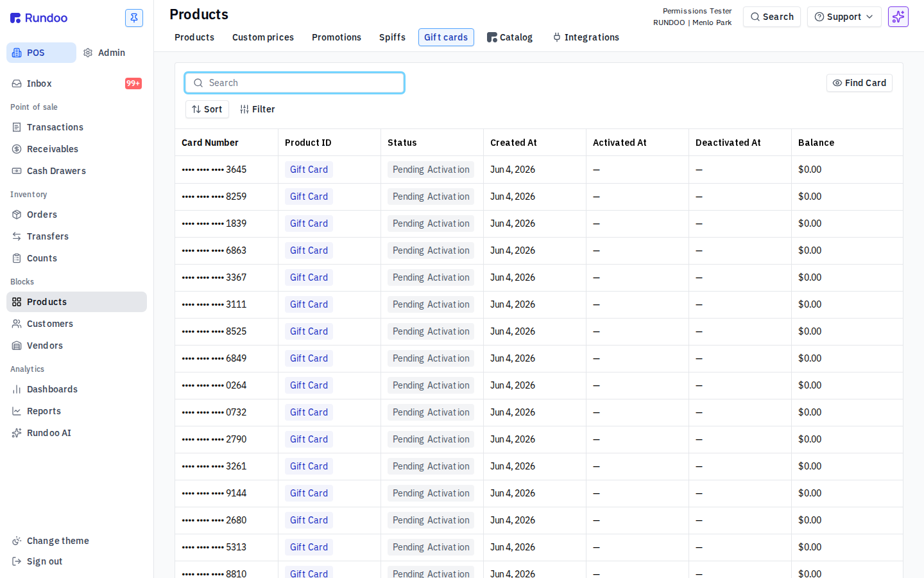The image size is (924, 578).
Task: Click Pending Activation status for card 6863
Action: [431, 250]
